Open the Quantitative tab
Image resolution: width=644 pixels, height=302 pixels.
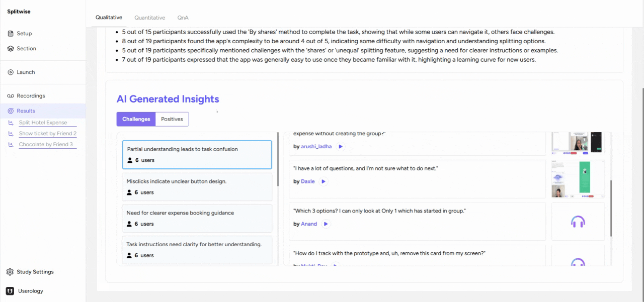click(x=149, y=18)
